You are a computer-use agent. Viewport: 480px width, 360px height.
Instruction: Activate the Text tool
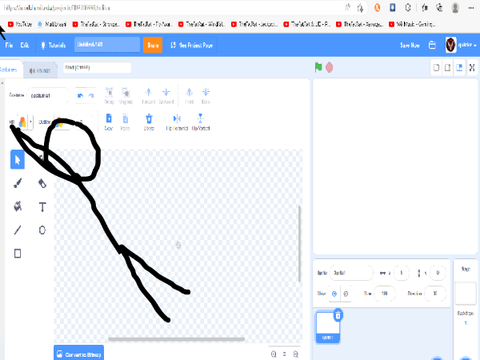click(42, 207)
